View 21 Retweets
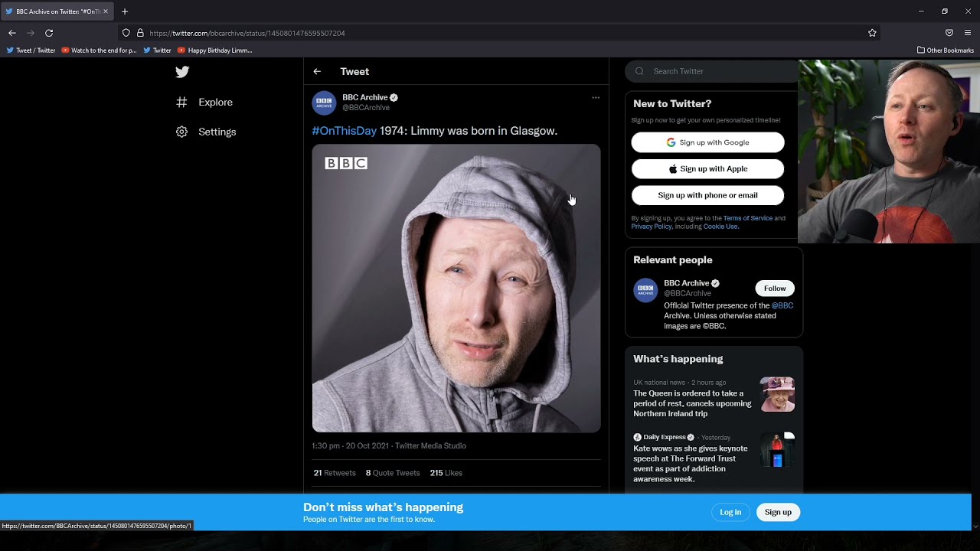Viewport: 980px width, 551px height. tap(335, 473)
